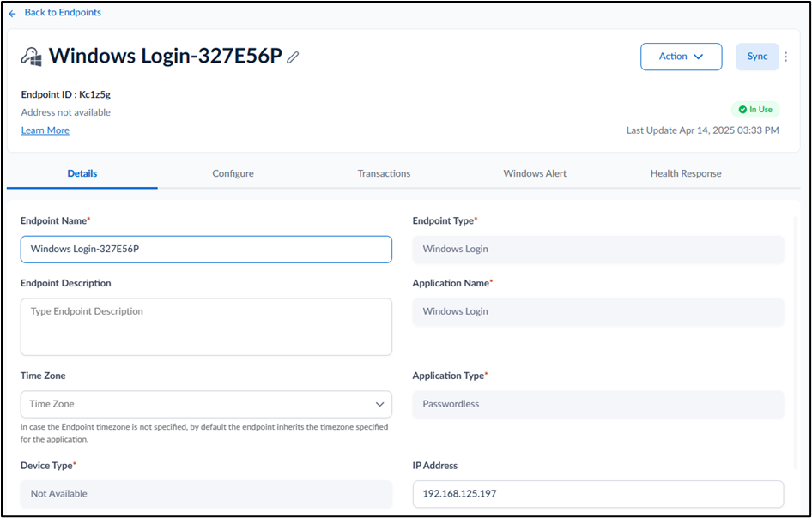The height and width of the screenshot is (518, 812).
Task: Click the Endpoint Name label
Action: [56, 221]
